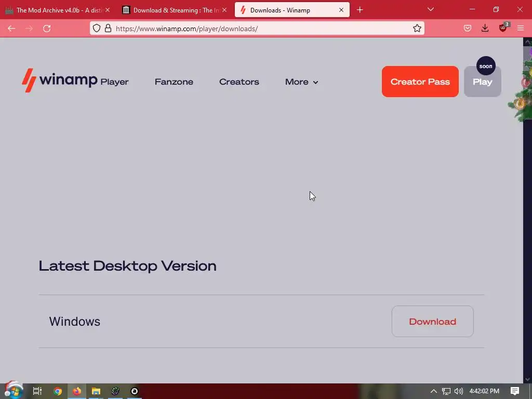Click the Creator Pass button
532x399 pixels.
coord(420,82)
